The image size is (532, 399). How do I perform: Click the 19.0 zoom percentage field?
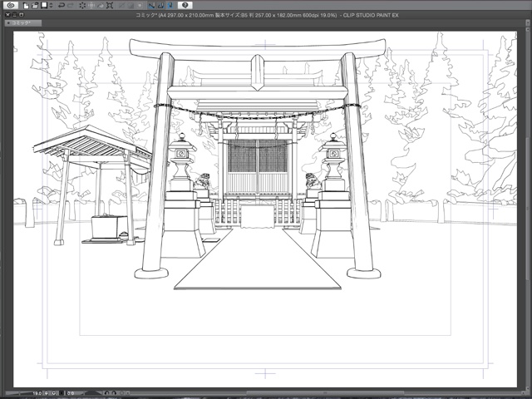(37, 393)
